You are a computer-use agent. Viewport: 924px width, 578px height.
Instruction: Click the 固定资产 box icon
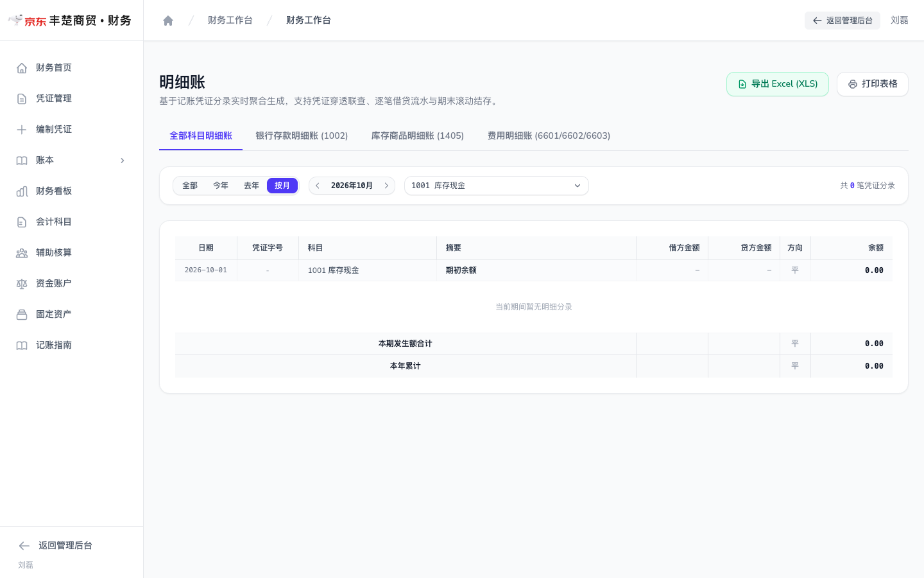(x=22, y=315)
